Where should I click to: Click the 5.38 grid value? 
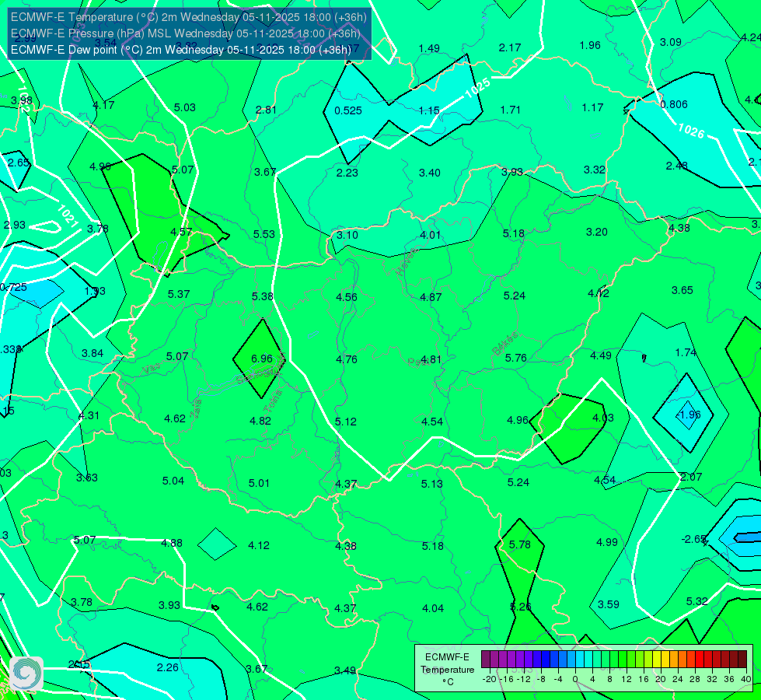(x=263, y=296)
